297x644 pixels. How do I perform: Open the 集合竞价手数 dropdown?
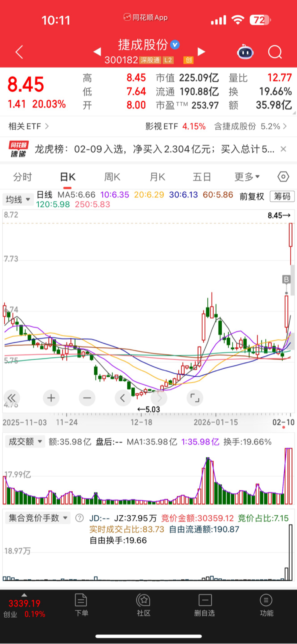click(x=38, y=518)
